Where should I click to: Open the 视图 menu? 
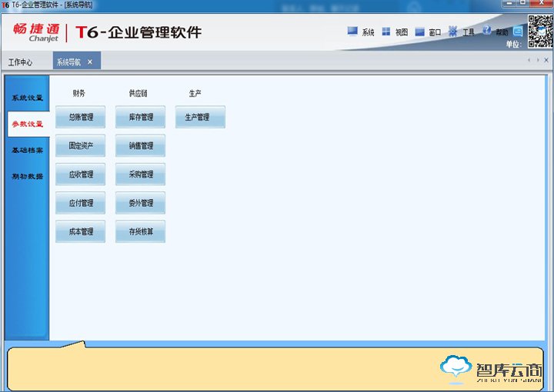[x=402, y=32]
